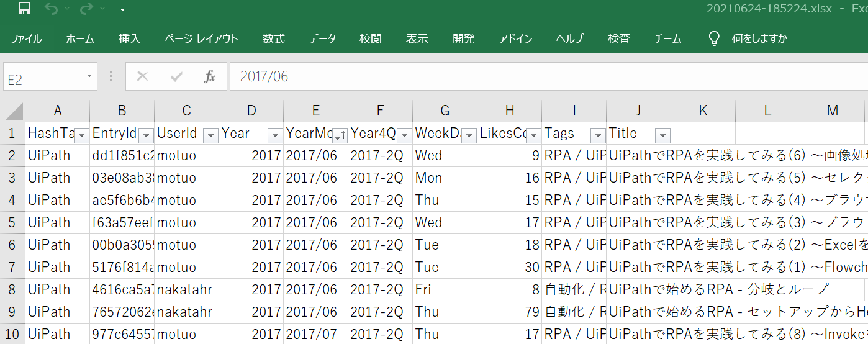Open the HashTag column filter dropdown
868x344 pixels.
(81, 136)
